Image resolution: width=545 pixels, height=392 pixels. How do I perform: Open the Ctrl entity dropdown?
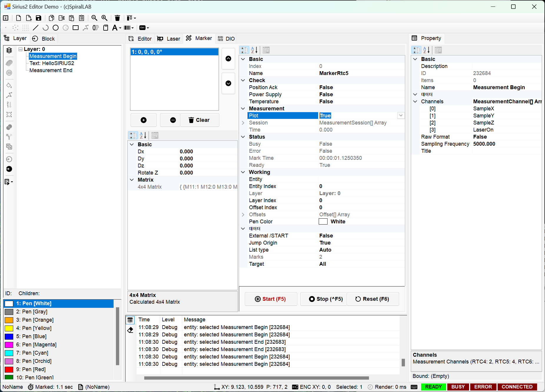point(148,28)
